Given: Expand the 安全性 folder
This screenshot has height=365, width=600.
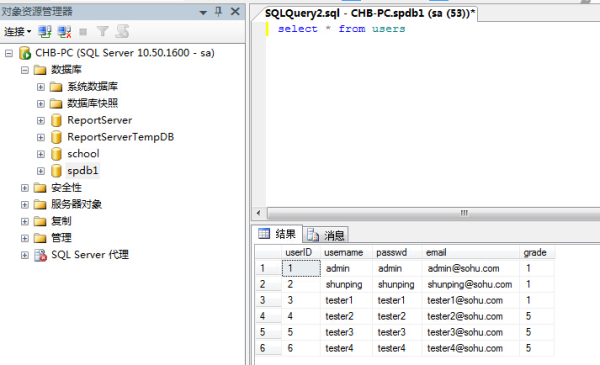Looking at the screenshot, I should click(25, 188).
